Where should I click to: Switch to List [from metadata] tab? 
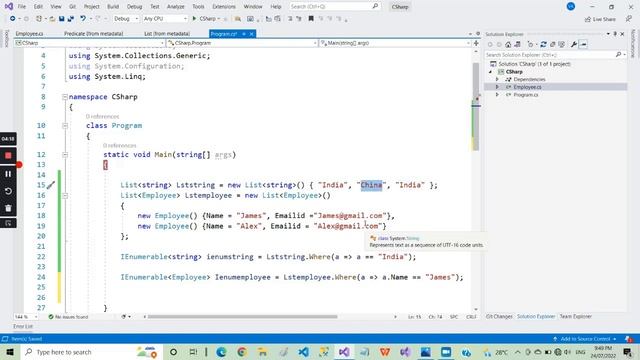[x=167, y=34]
